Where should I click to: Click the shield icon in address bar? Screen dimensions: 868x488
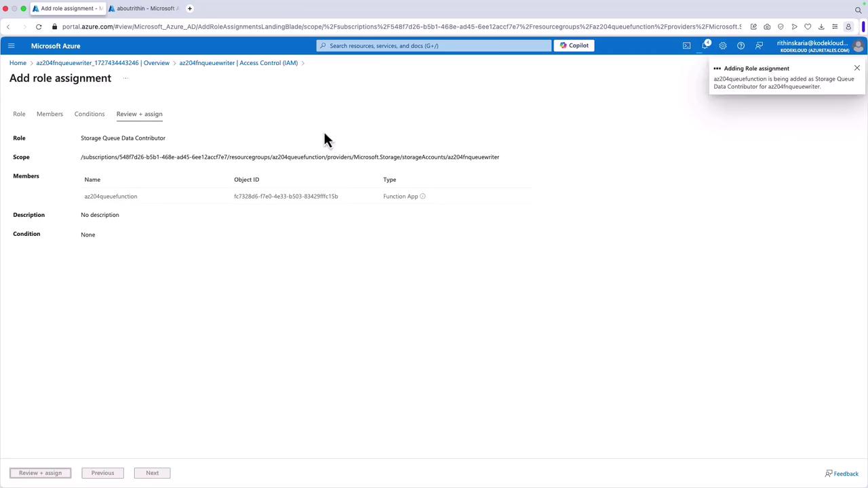[781, 26]
